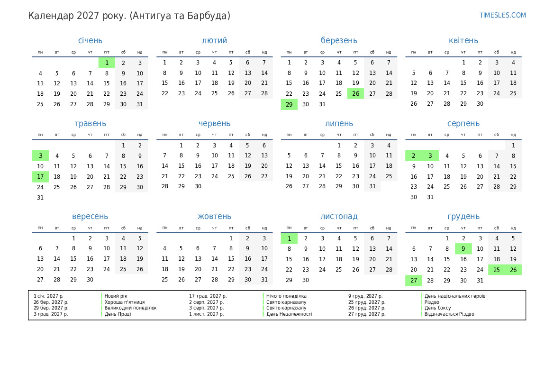
Task: Click legend entry 'Хороша п'ятниця'
Action: click(x=124, y=302)
